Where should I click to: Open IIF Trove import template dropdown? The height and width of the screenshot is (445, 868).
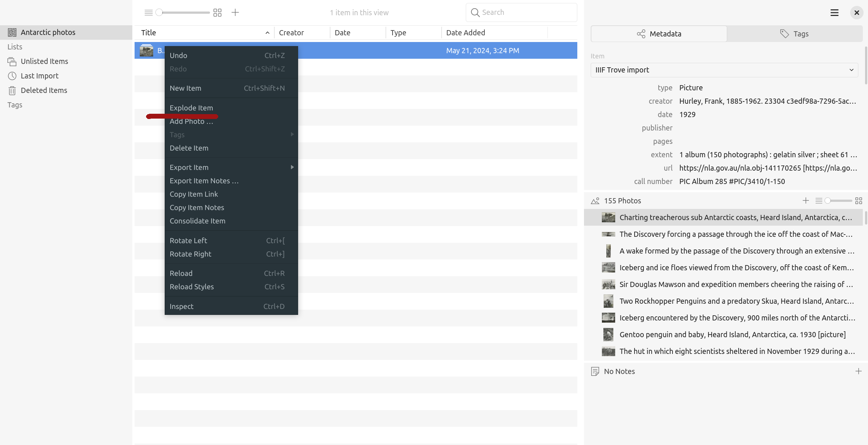pos(724,70)
